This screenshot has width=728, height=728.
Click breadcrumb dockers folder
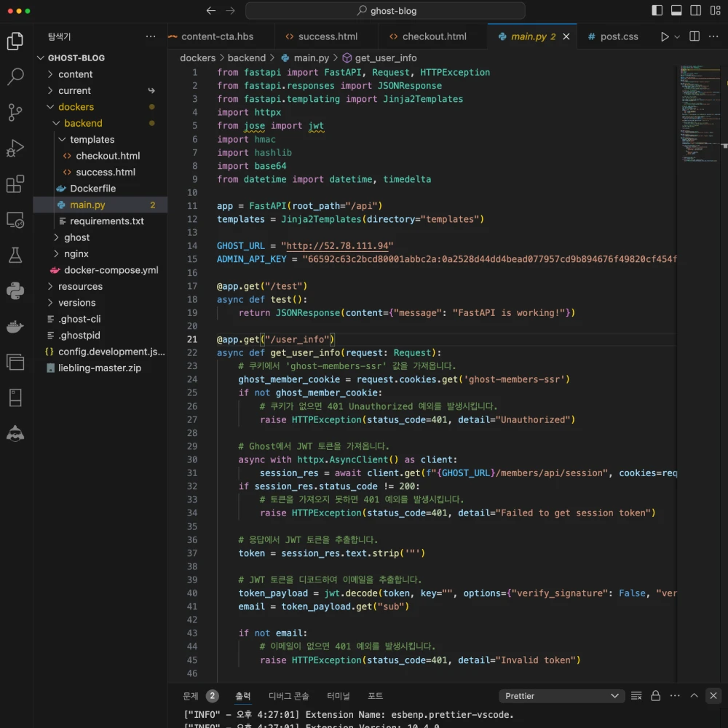click(x=198, y=58)
